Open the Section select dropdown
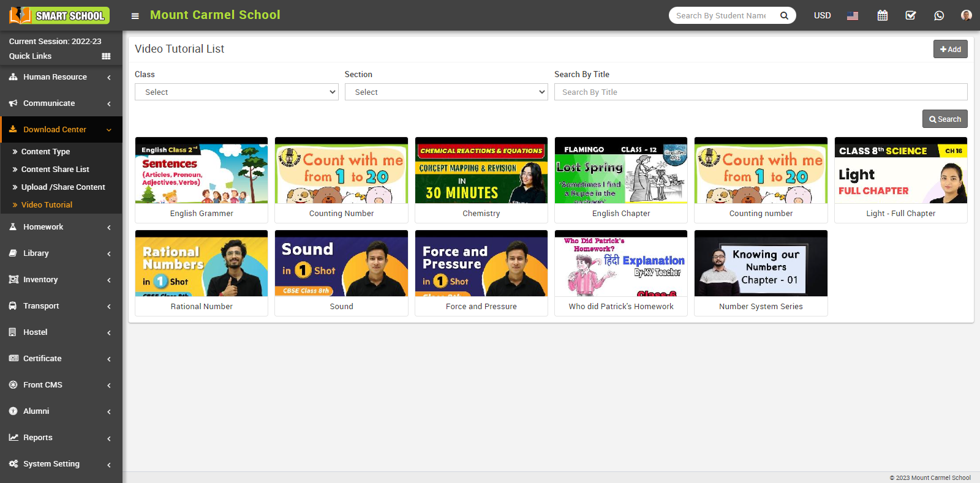Image resolution: width=980 pixels, height=483 pixels. tap(446, 92)
